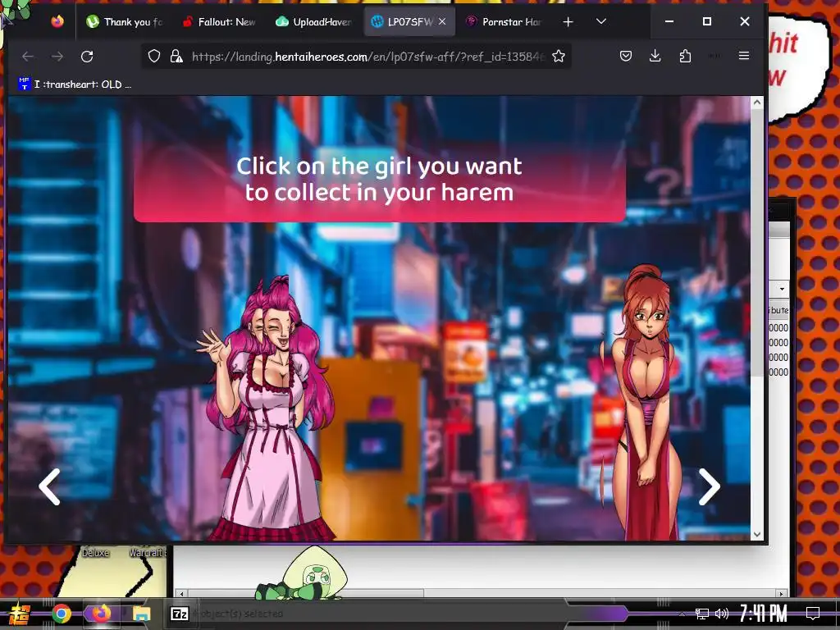This screenshot has width=840, height=630.
Task: Open the notification center icon
Action: (813, 614)
